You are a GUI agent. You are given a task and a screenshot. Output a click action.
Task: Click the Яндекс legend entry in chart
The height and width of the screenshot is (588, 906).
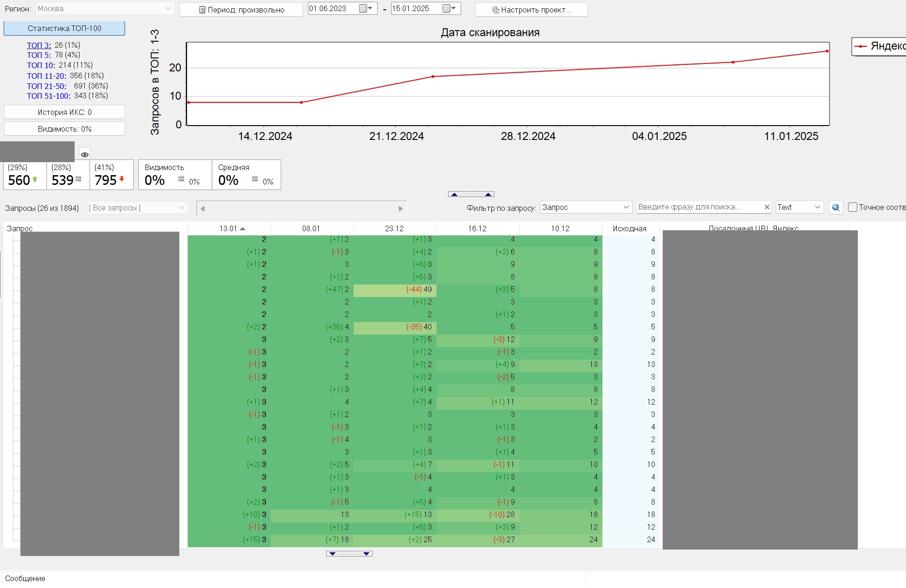coord(879,46)
